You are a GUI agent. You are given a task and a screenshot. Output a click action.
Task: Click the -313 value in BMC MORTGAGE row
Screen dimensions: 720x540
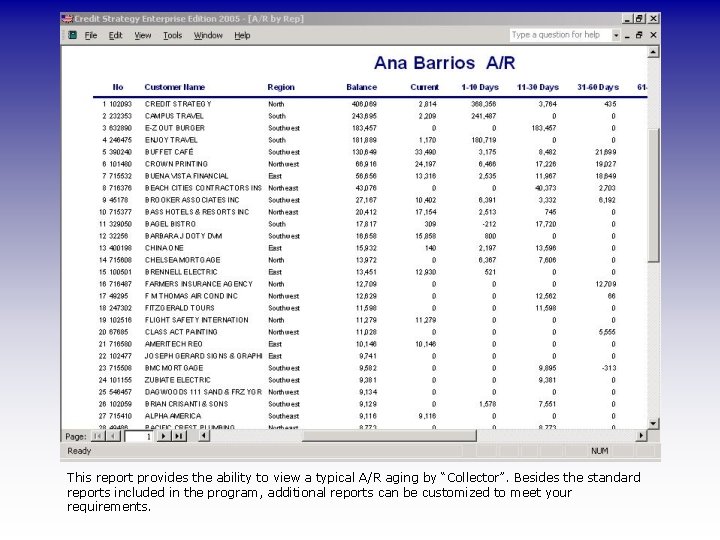609,368
